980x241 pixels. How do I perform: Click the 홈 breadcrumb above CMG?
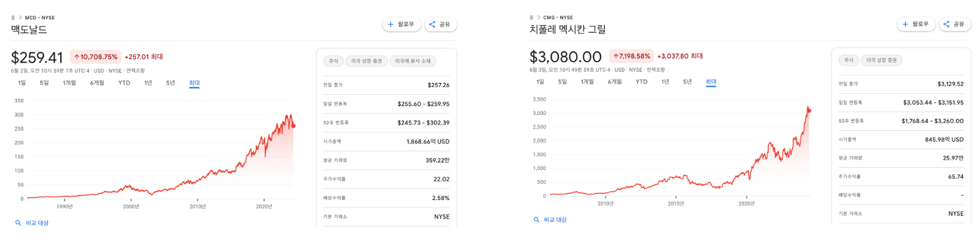pos(532,18)
